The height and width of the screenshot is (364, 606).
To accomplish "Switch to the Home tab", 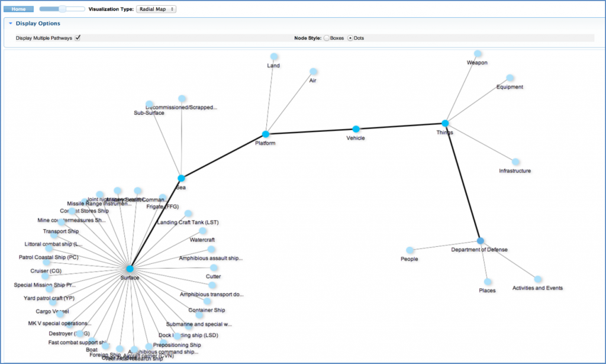I will pyautogui.click(x=18, y=8).
